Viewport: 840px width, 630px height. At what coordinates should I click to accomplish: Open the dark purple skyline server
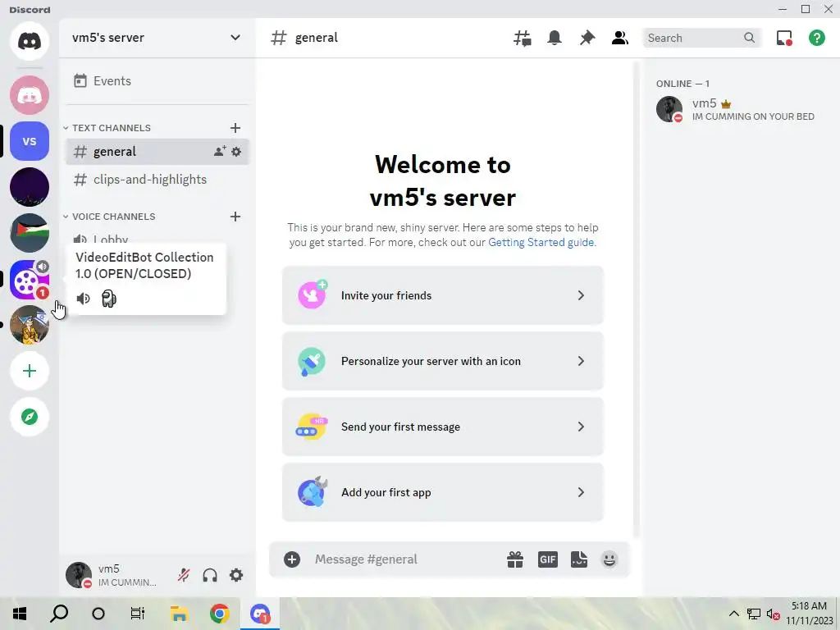30,187
